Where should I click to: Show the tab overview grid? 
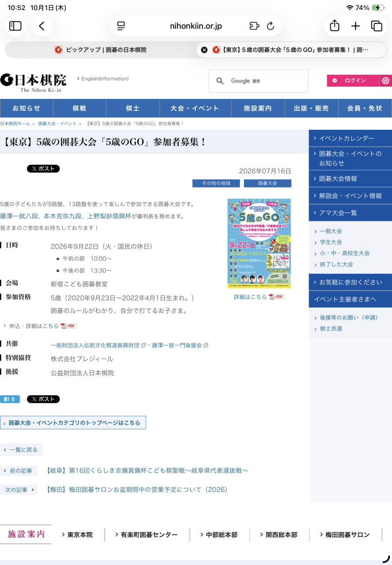377,26
